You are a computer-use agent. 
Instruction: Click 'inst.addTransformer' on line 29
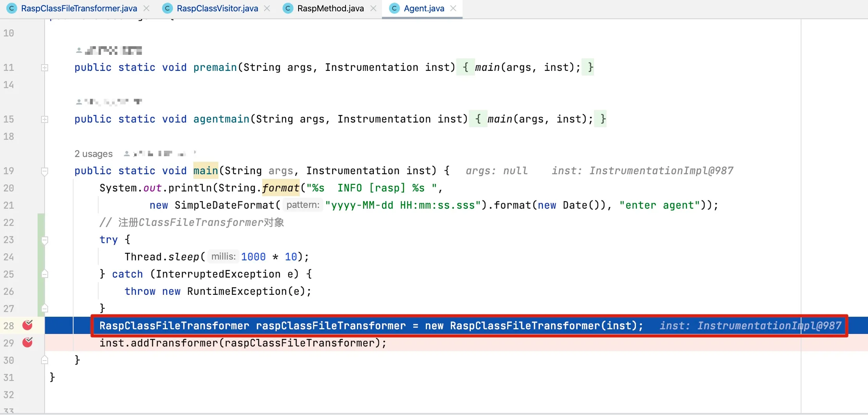click(158, 343)
